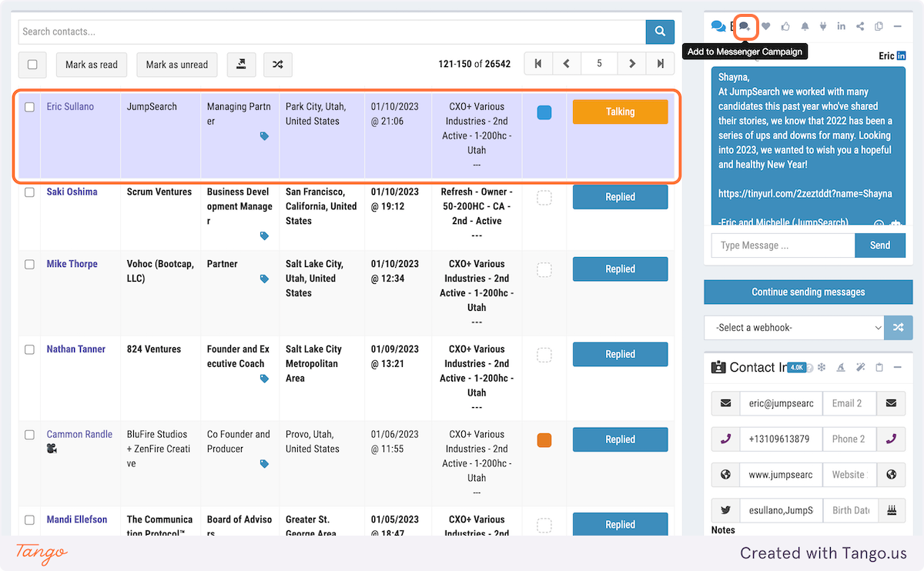Click the Twitter bird icon
This screenshot has width=924, height=571.
pyautogui.click(x=725, y=509)
